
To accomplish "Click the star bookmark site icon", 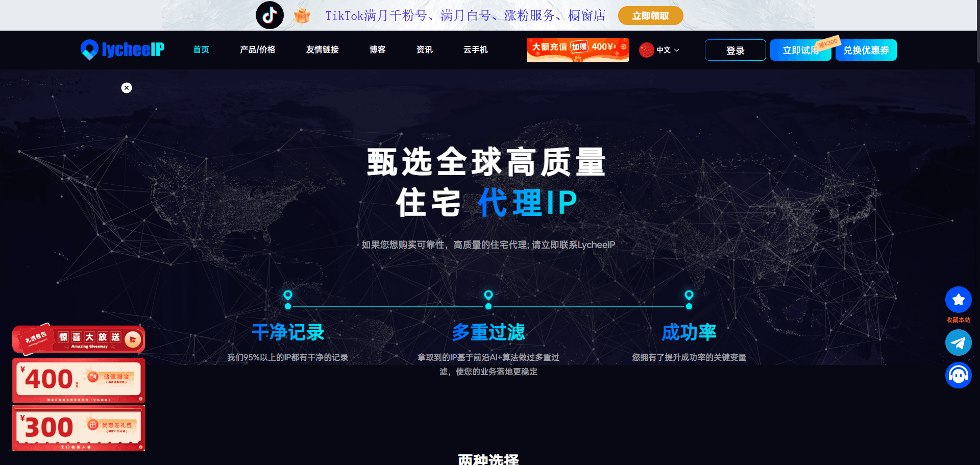I will 958,300.
